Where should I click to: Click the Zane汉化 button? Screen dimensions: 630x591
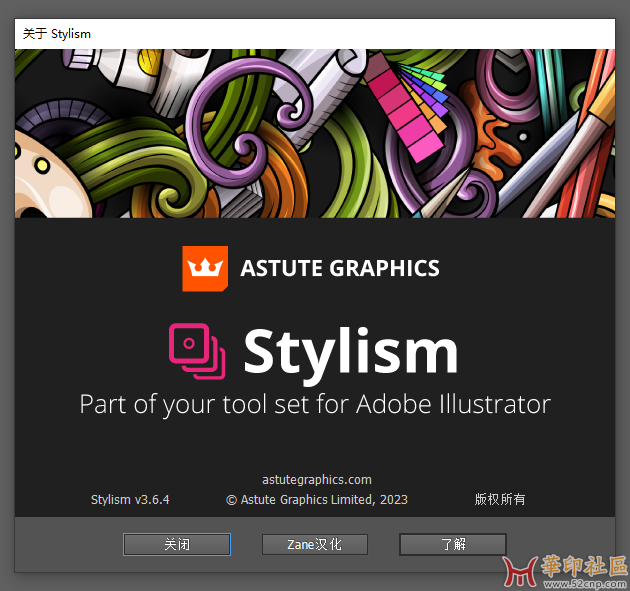pyautogui.click(x=315, y=544)
